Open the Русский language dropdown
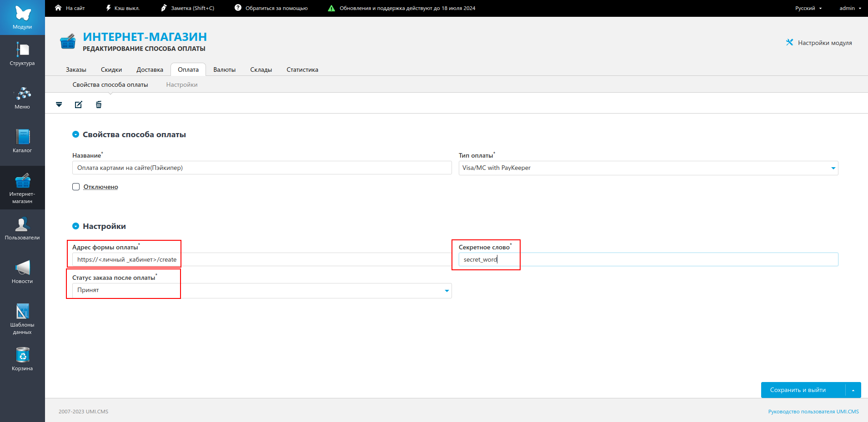Image resolution: width=868 pixels, height=422 pixels. pyautogui.click(x=808, y=8)
